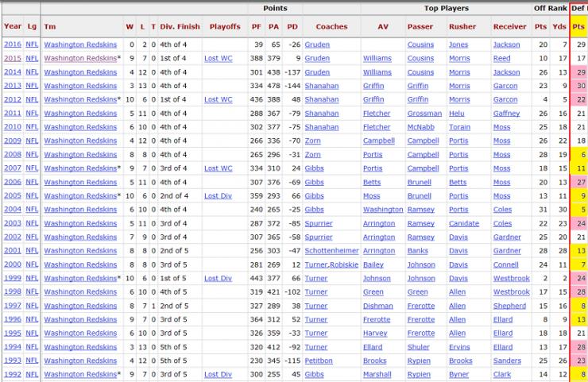Select the '1st of 5' division finish cell
Image resolution: width=588 pixels, height=382 pixels.
(173, 279)
